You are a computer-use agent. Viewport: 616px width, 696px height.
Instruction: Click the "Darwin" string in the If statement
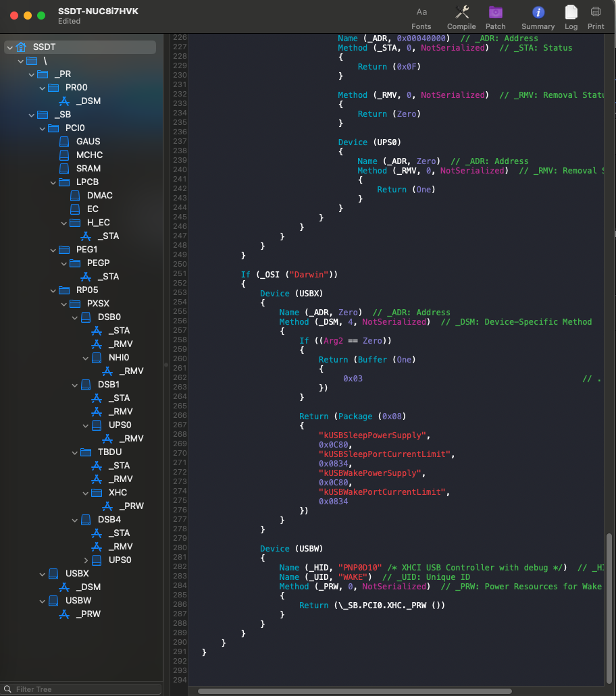pyautogui.click(x=309, y=275)
